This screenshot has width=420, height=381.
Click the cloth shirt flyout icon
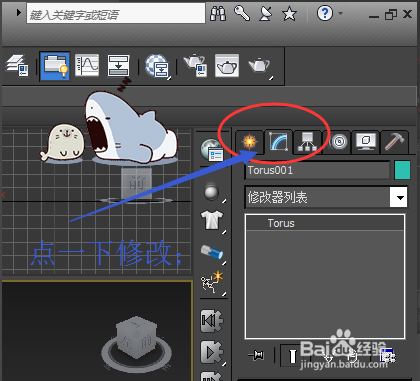coord(213,221)
